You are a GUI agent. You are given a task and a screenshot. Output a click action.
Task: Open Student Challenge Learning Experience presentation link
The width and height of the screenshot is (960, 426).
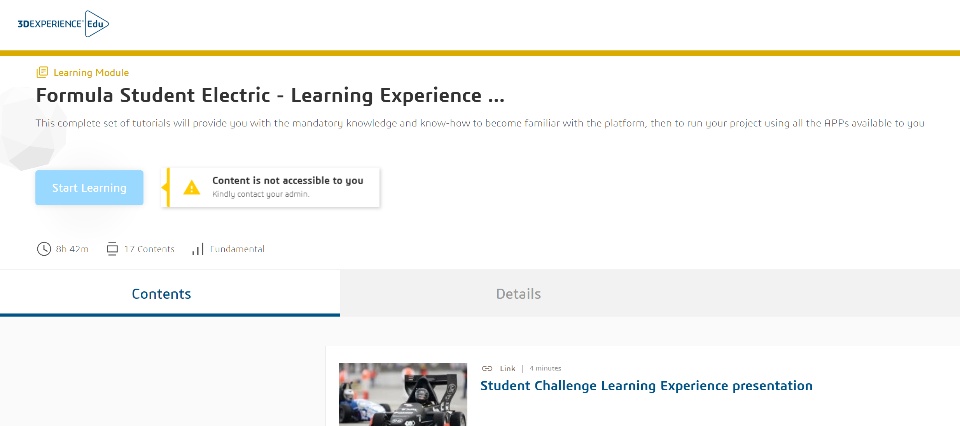coord(646,386)
